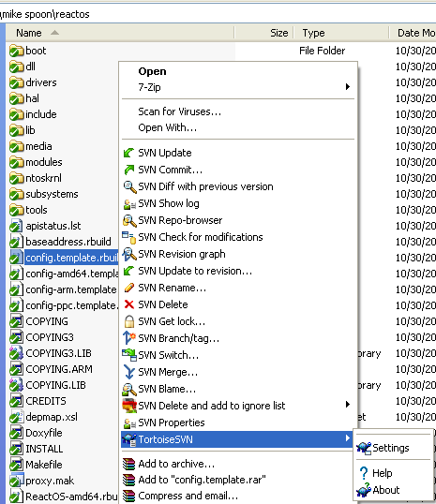Select the config-arm.template file

[70, 289]
